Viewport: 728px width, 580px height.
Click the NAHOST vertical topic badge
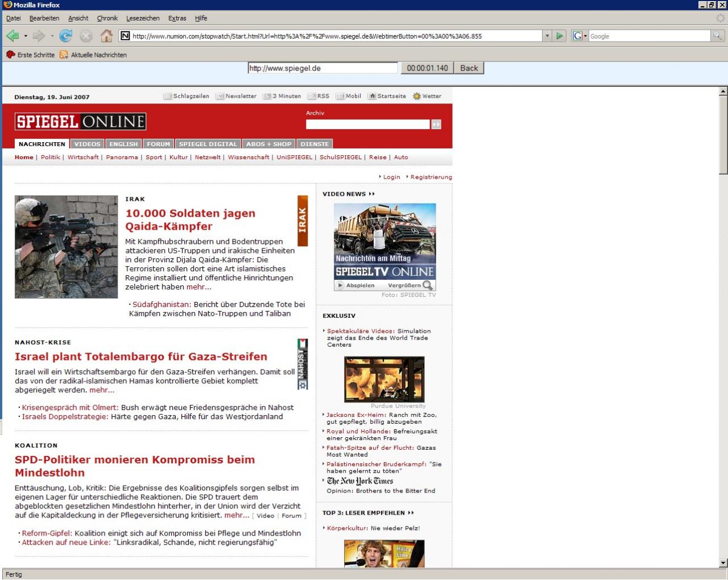[x=303, y=364]
